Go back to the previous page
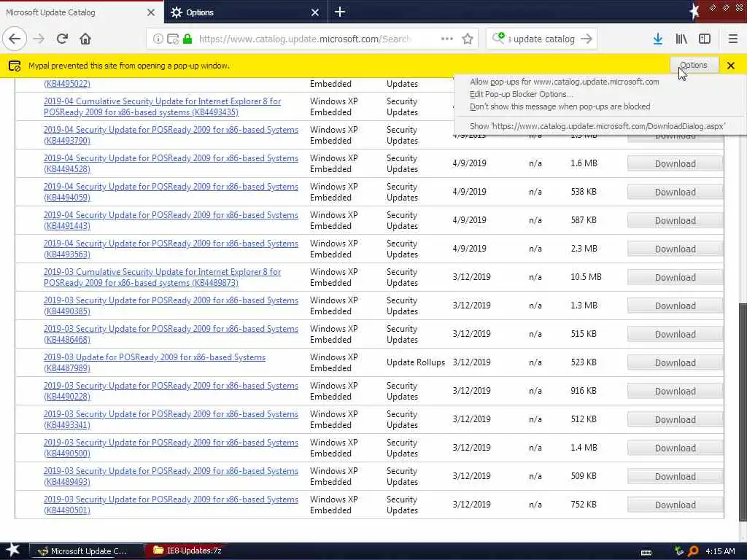The image size is (747, 560). (15, 39)
